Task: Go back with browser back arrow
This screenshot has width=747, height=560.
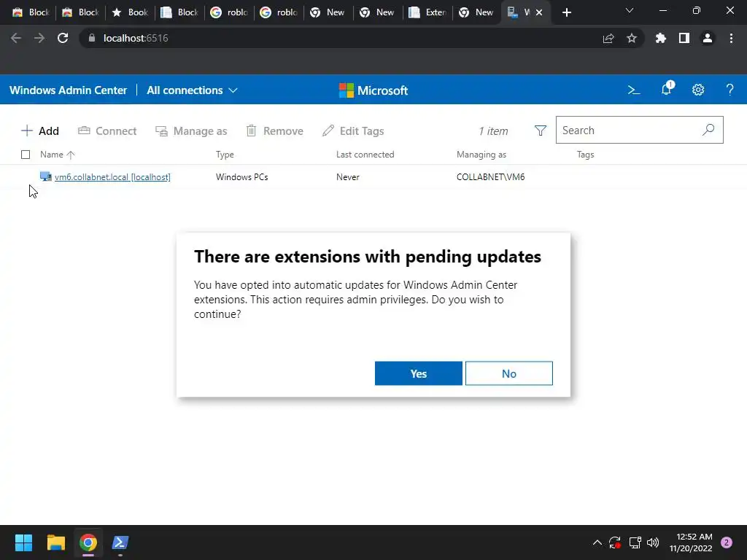Action: coord(16,38)
